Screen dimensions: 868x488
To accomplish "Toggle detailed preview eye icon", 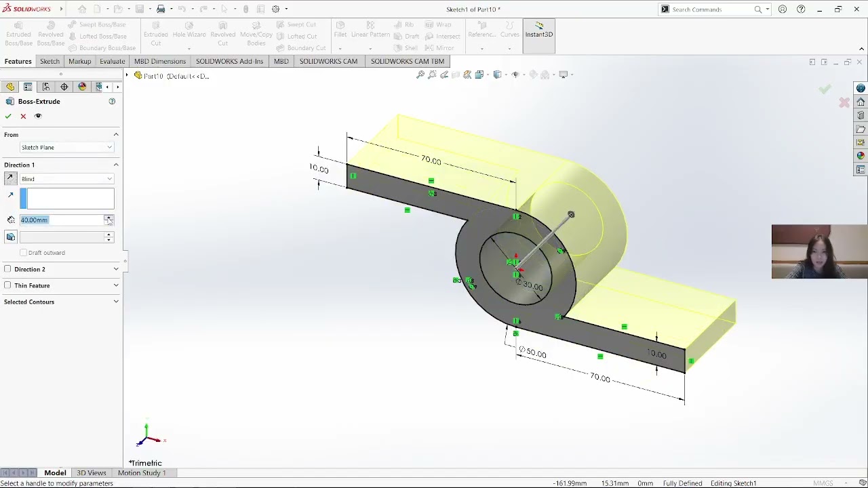I will 38,116.
